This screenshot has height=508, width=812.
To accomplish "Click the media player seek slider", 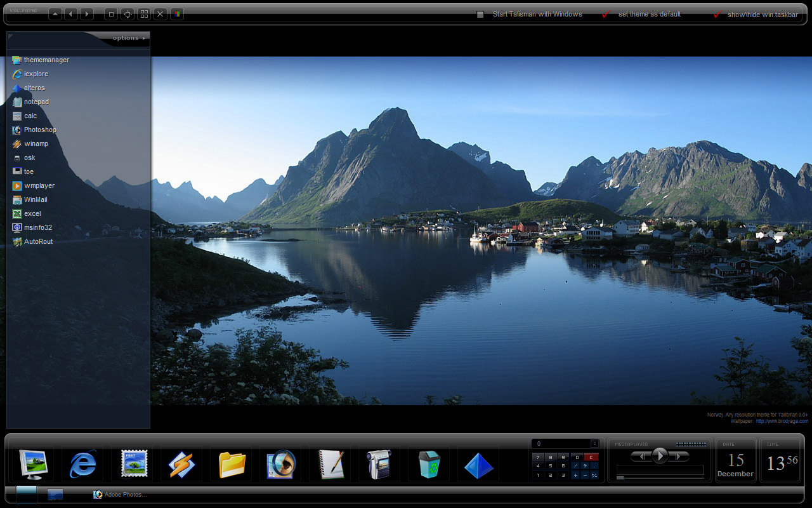I will pyautogui.click(x=660, y=477).
